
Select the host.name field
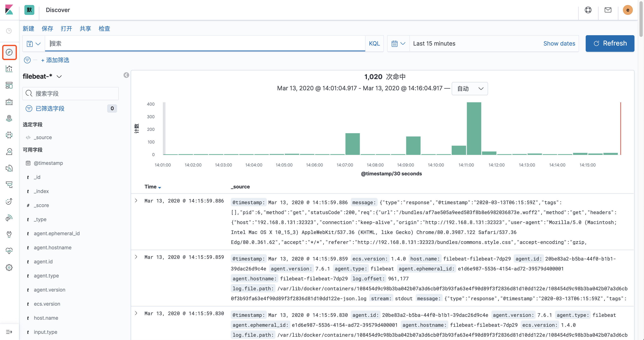click(x=46, y=318)
